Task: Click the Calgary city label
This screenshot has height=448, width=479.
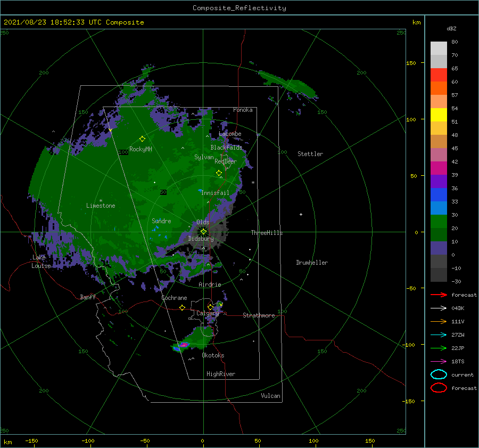Action: coord(208,313)
